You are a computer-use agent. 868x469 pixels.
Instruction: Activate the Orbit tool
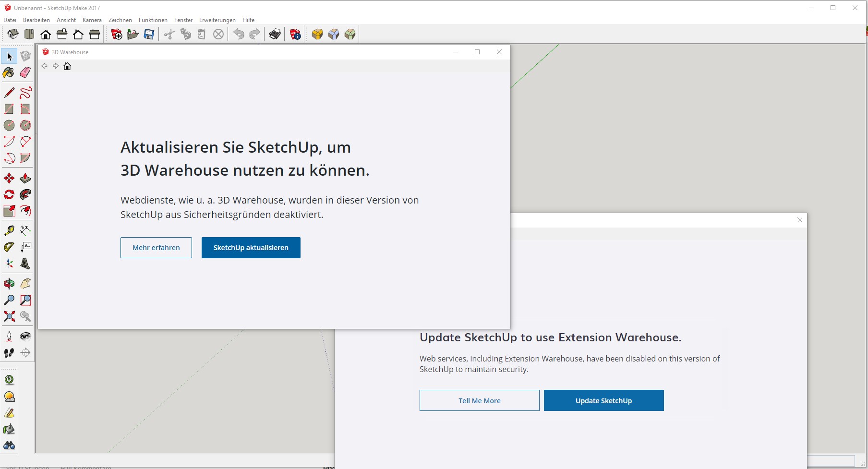tap(9, 284)
